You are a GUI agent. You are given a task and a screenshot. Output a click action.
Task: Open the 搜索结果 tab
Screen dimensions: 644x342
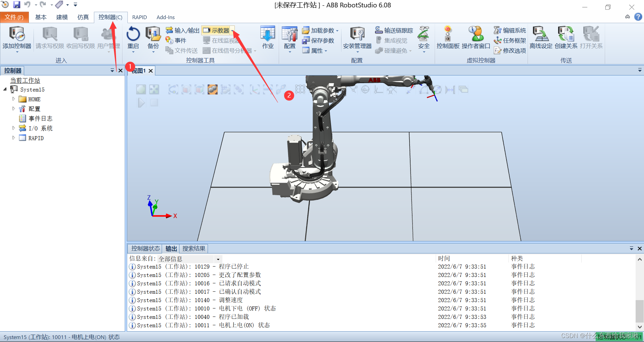click(x=194, y=248)
